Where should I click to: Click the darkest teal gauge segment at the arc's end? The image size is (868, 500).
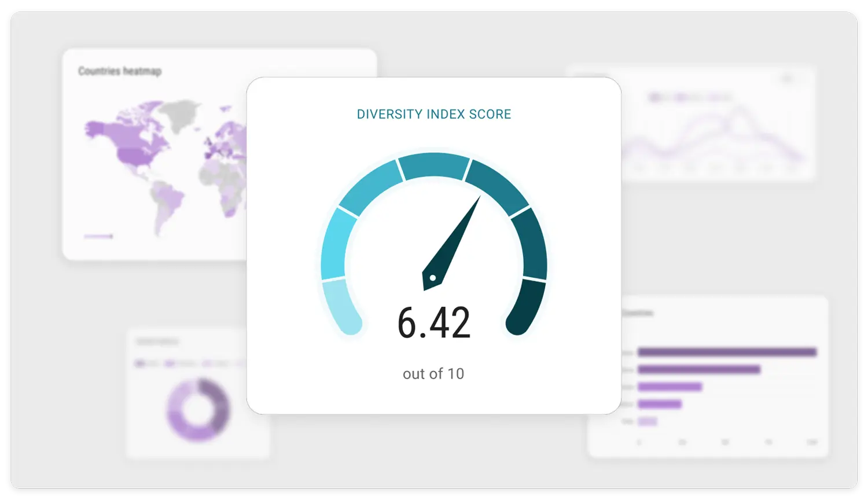point(528,306)
